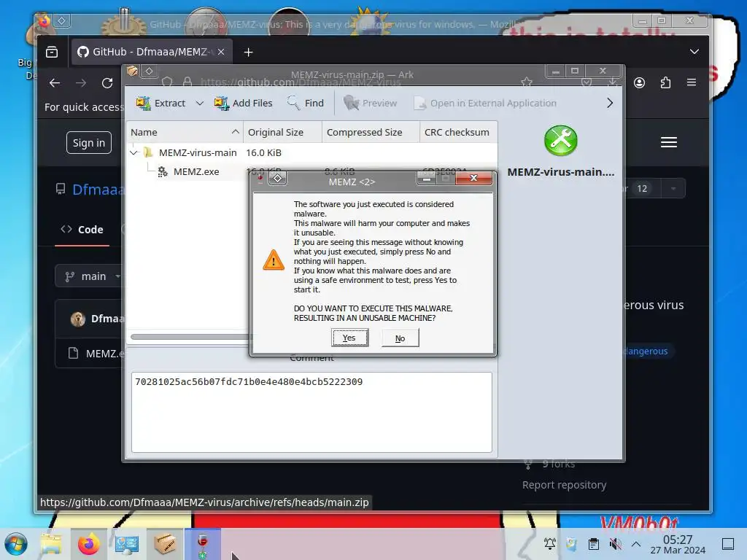Click the Dfmaaa repository owner link

pos(98,190)
